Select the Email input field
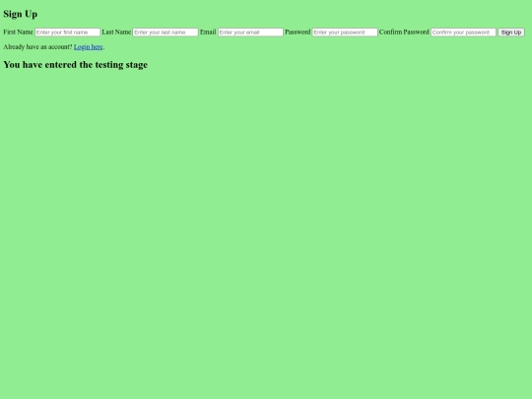This screenshot has width=532, height=399. (250, 33)
